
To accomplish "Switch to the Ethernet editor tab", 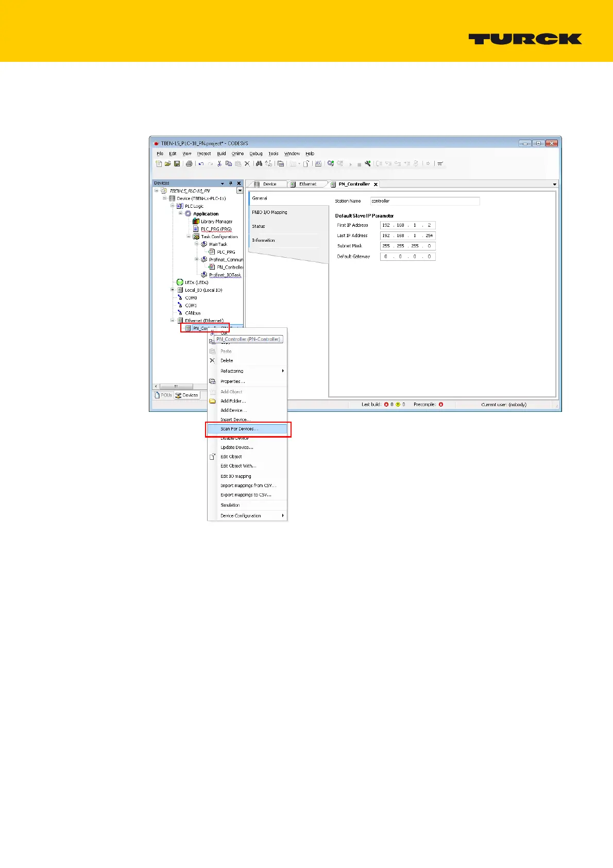I will pos(308,184).
